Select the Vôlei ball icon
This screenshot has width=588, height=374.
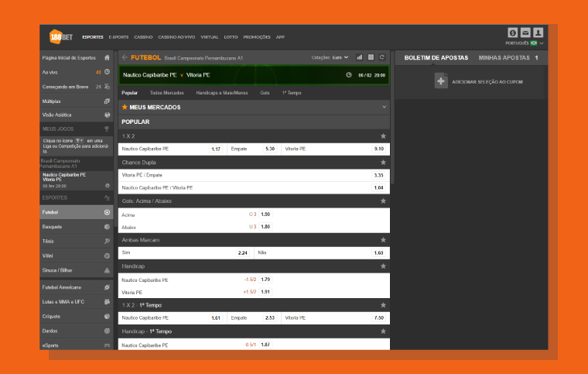click(107, 256)
